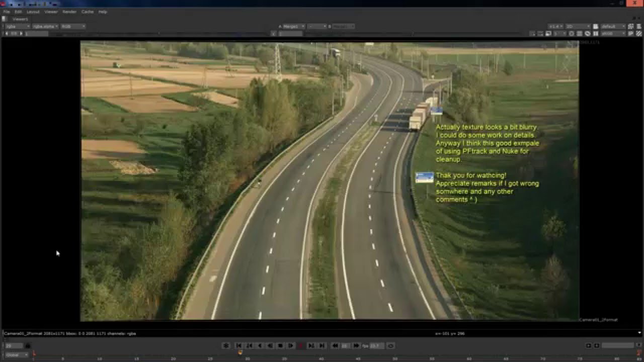The height and width of the screenshot is (362, 644).
Task: Click the frame number field showing 29
Action: pyautogui.click(x=14, y=345)
